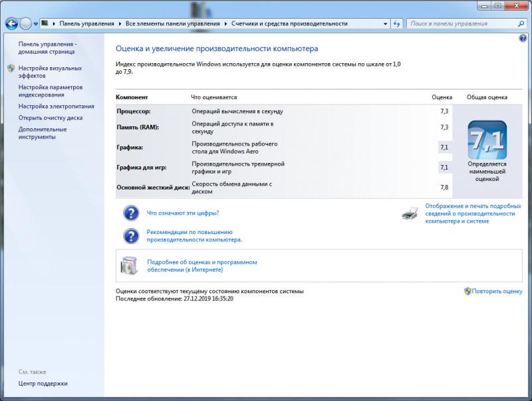Expand arrow after 'Все элементы панели управления'
The height and width of the screenshot is (401, 532).
point(225,24)
